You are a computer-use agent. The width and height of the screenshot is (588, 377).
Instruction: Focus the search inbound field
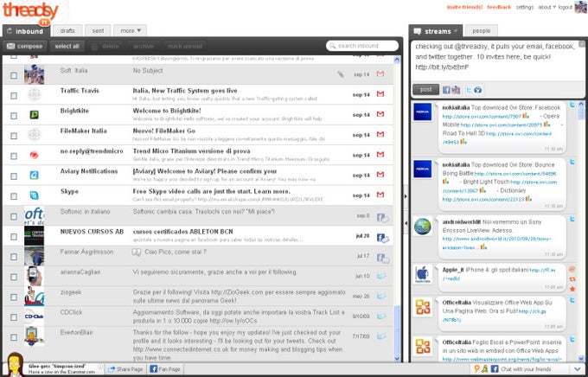tap(362, 46)
